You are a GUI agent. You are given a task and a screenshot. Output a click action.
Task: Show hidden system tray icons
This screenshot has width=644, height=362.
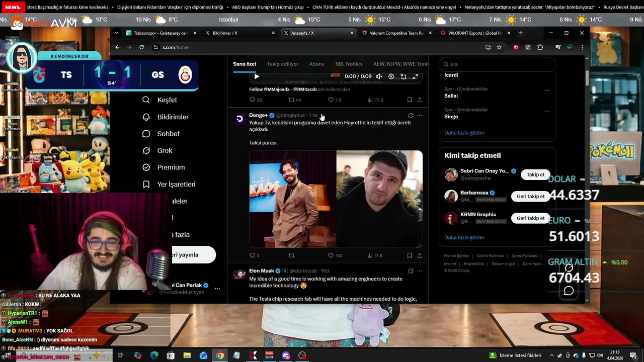click(552, 355)
